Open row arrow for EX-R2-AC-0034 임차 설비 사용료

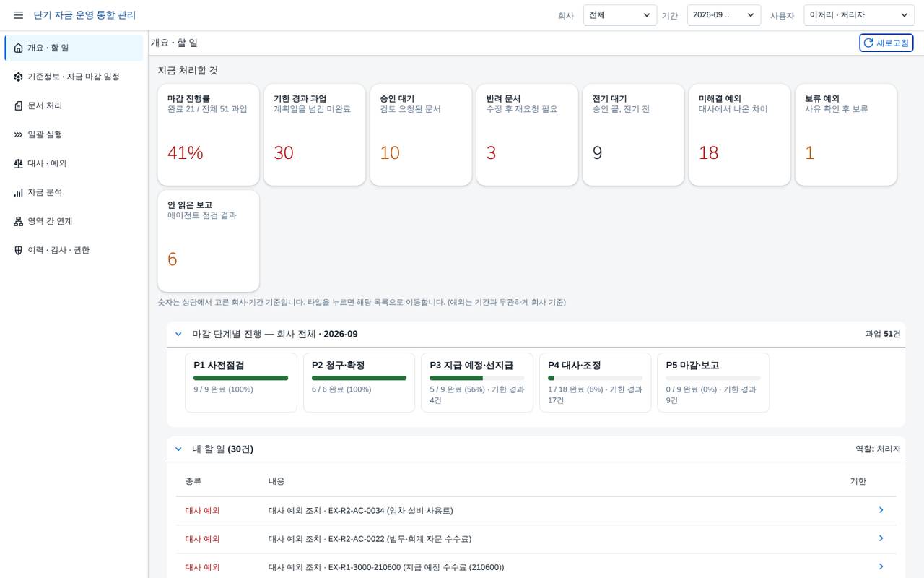(x=881, y=510)
